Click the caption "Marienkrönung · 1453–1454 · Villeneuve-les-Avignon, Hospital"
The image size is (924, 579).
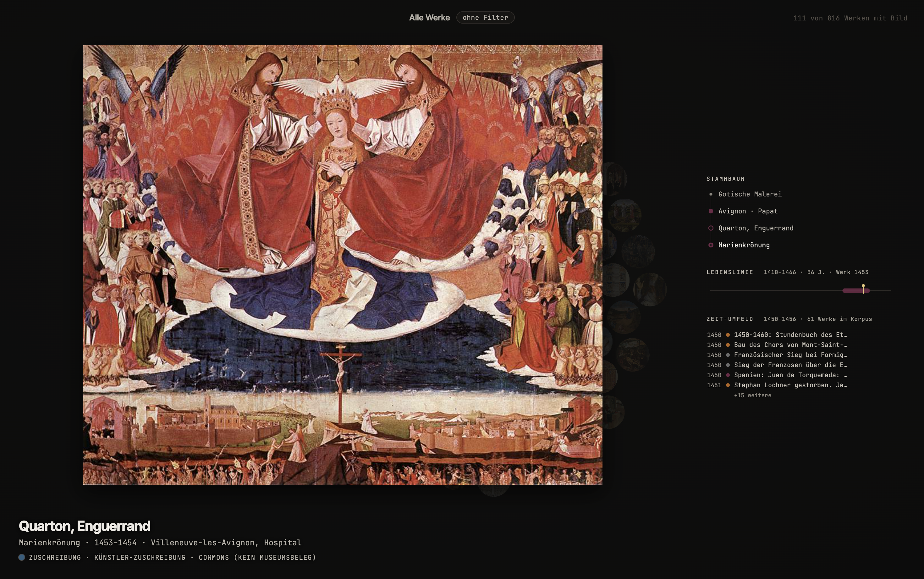click(160, 543)
